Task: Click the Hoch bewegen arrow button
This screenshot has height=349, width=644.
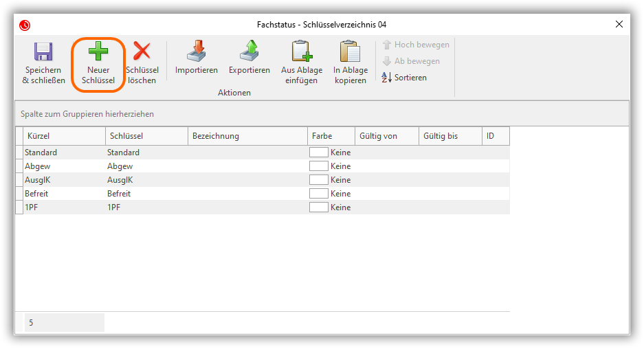Action: coord(415,45)
